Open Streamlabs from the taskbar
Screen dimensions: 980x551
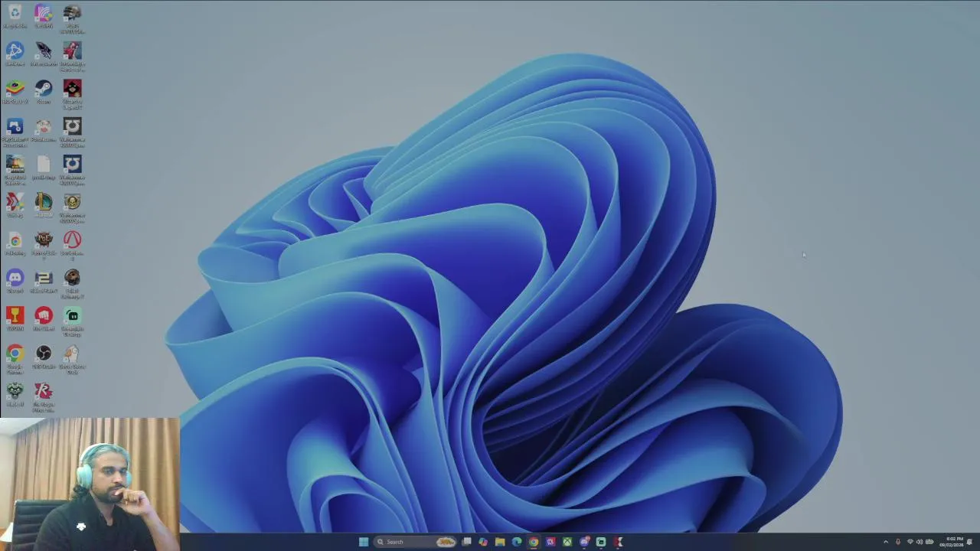coord(601,542)
